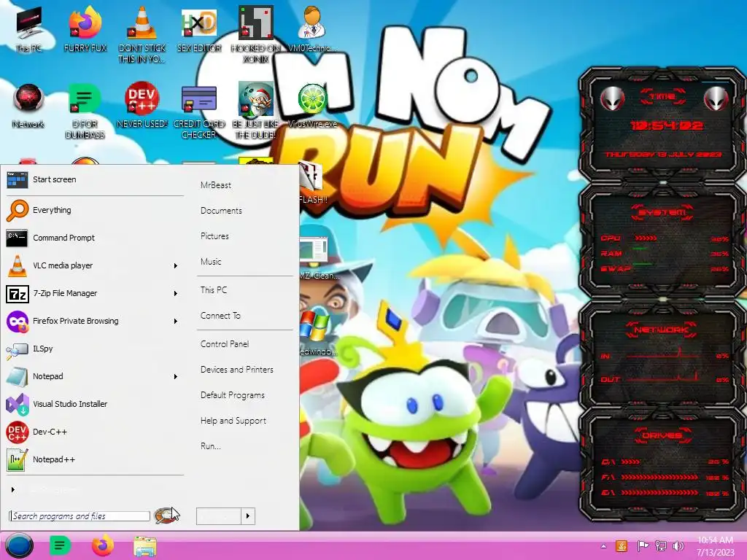
Task: Click the red TIME widget clock display
Action: [x=666, y=125]
